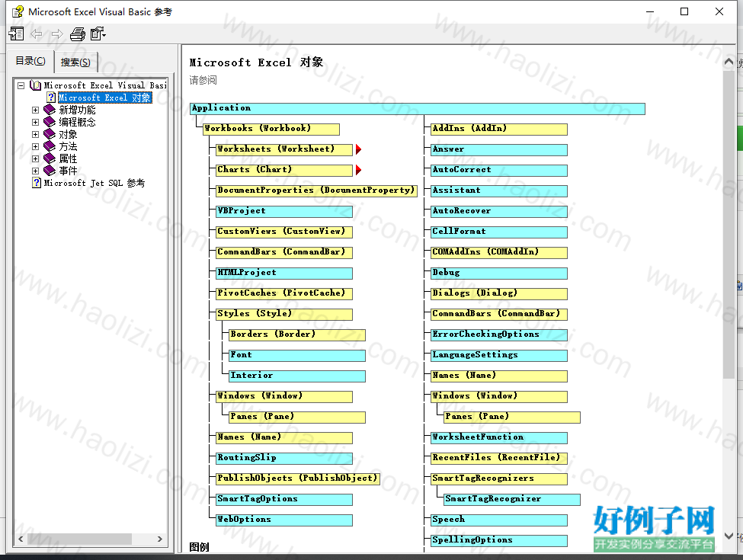Click the book icon for 新增功能
The width and height of the screenshot is (743, 560).
coord(50,110)
